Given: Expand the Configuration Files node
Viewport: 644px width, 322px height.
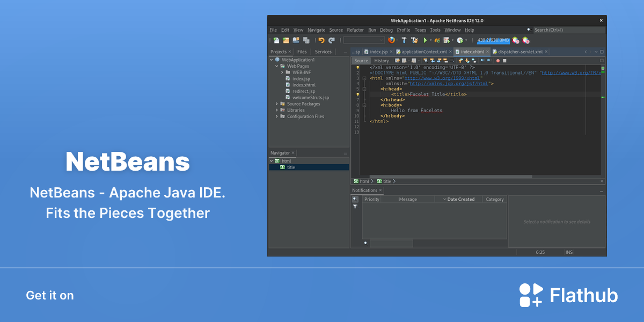Looking at the screenshot, I should (x=277, y=116).
